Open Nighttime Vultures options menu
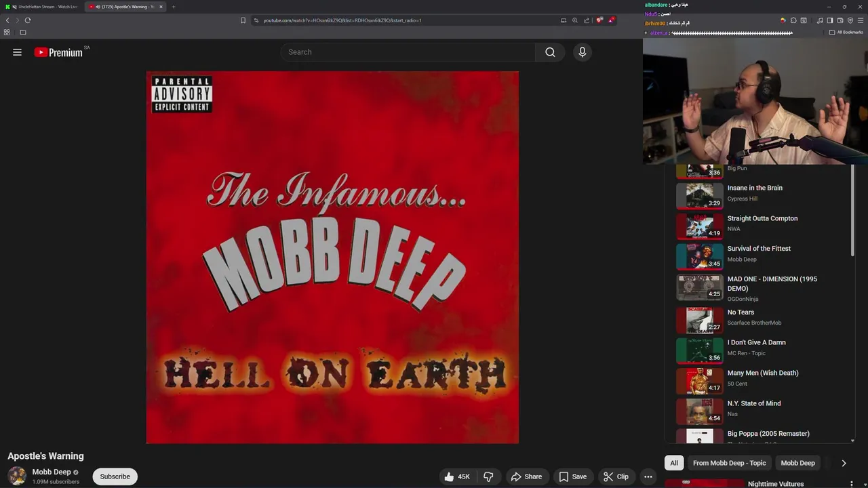The height and width of the screenshot is (488, 868). 851,484
